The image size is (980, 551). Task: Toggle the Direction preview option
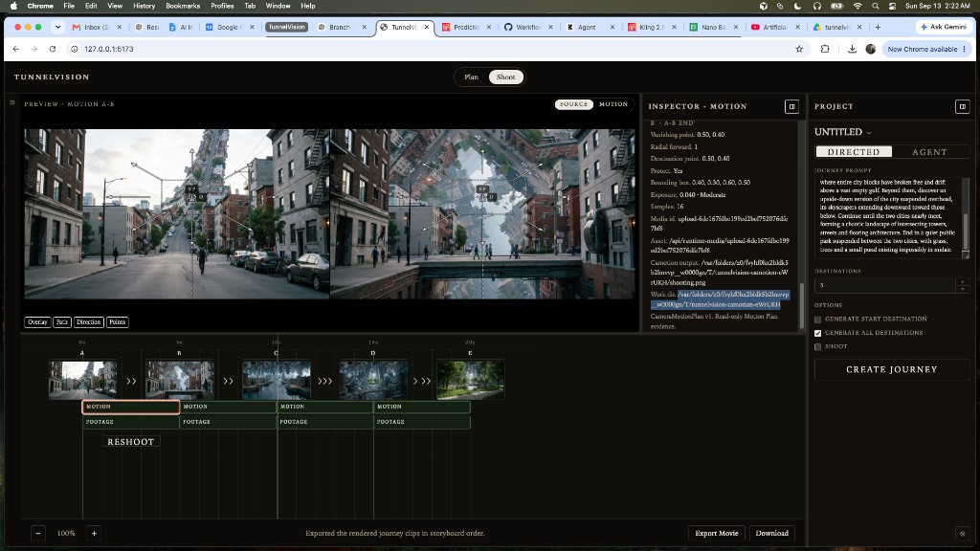[x=88, y=321]
